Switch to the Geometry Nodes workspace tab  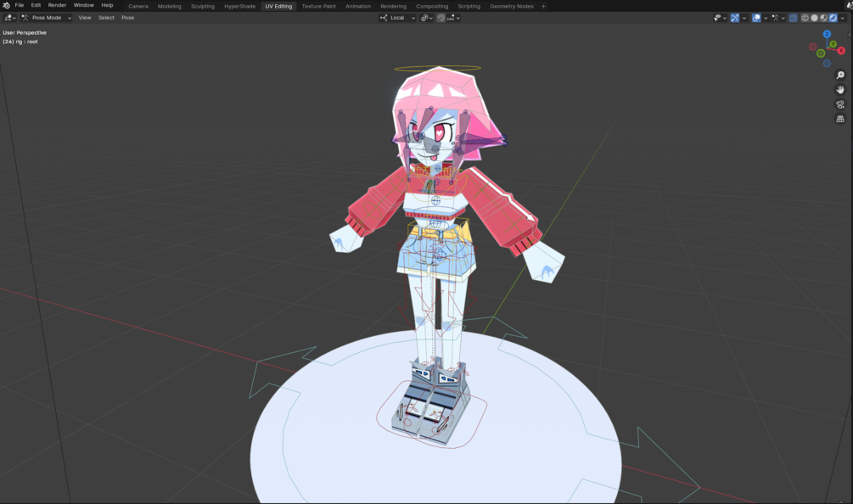(511, 7)
